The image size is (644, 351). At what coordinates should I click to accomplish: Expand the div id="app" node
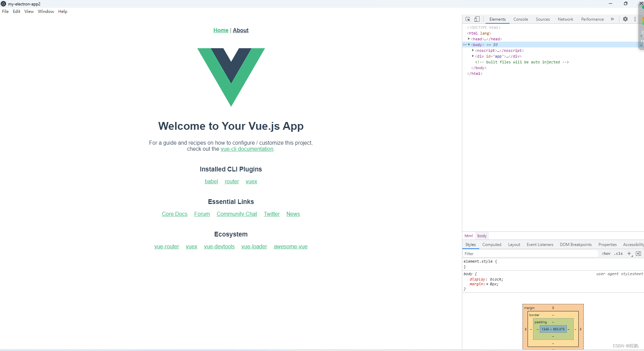(x=473, y=56)
